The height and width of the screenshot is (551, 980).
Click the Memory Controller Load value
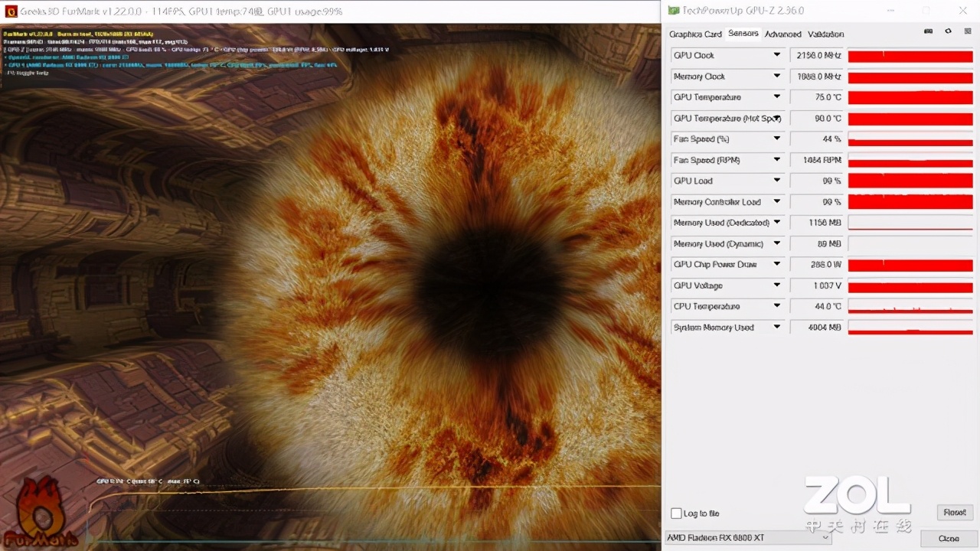point(816,202)
